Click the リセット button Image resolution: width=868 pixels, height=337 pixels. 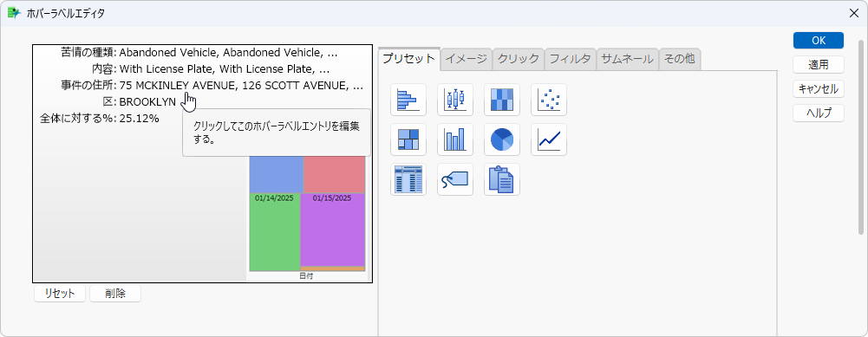[60, 294]
